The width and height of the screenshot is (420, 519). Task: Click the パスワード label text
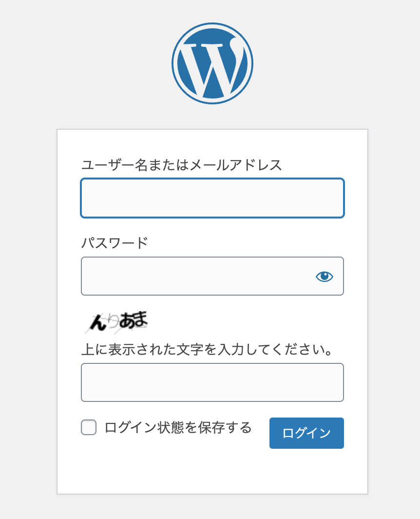pyautogui.click(x=114, y=242)
